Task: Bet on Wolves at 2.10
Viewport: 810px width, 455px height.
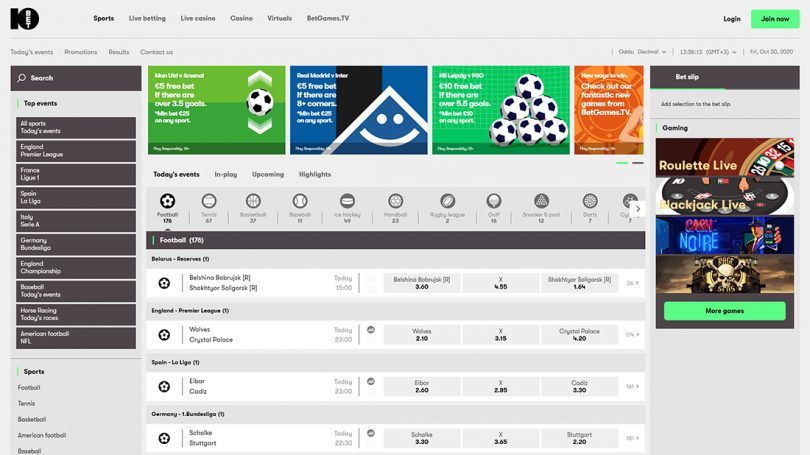Action: click(422, 335)
